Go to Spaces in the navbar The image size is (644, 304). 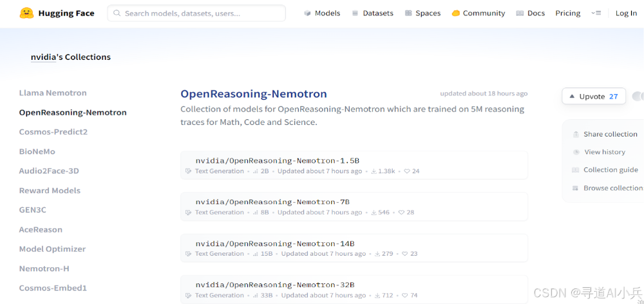click(422, 13)
